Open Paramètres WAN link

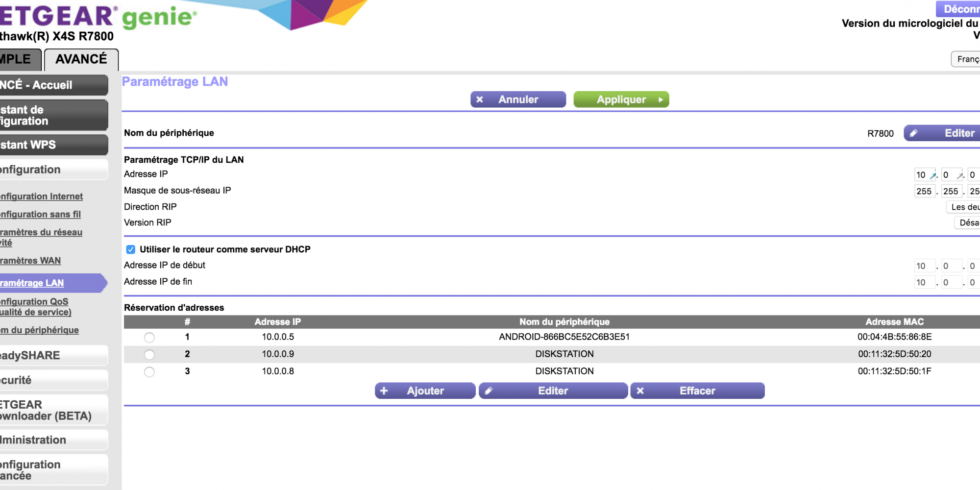click(30, 261)
